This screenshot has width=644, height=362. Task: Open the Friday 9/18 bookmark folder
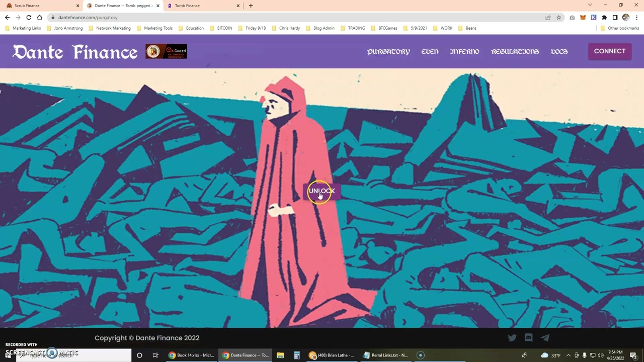[252, 28]
